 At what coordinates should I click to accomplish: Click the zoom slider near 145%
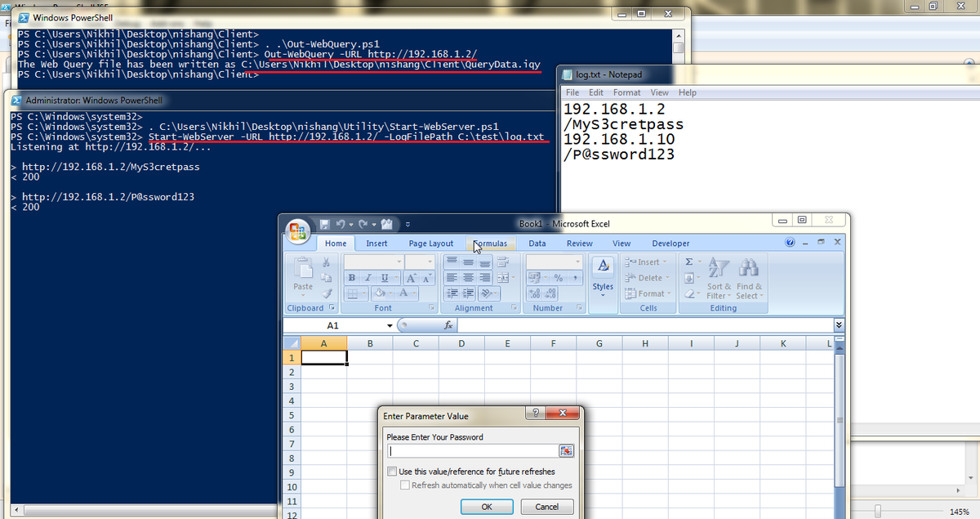point(878,511)
